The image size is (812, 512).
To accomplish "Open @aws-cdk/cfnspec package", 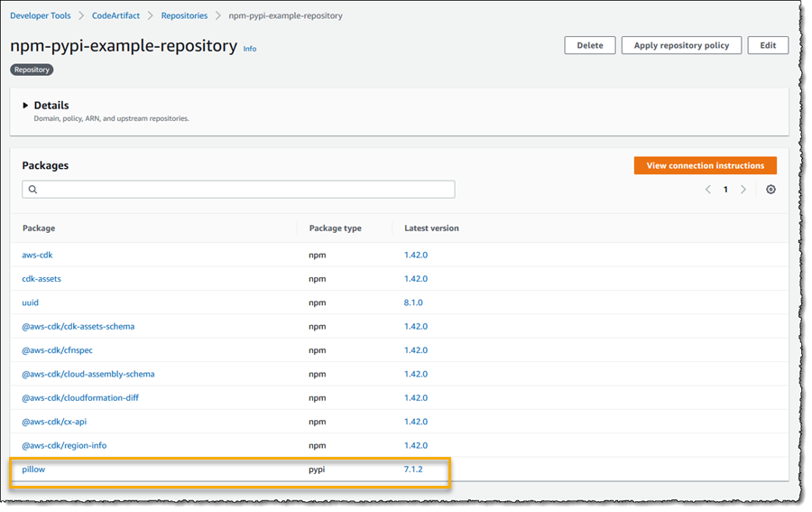I will [57, 350].
